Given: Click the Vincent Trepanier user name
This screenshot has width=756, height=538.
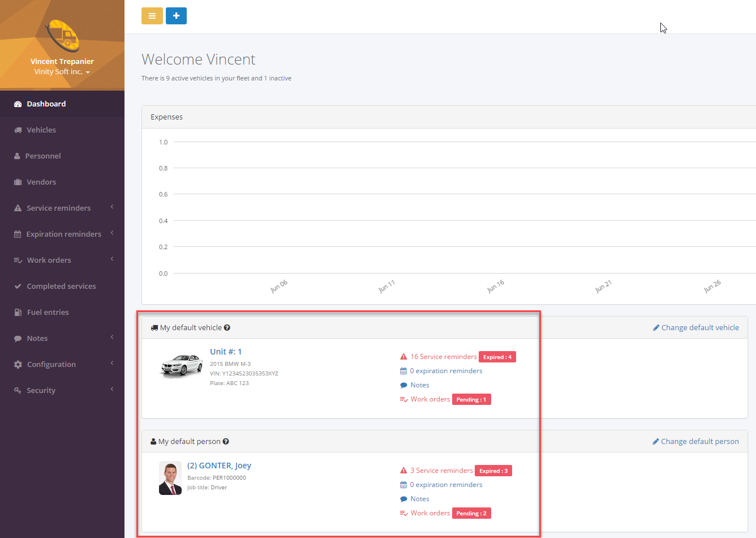Looking at the screenshot, I should tap(62, 62).
